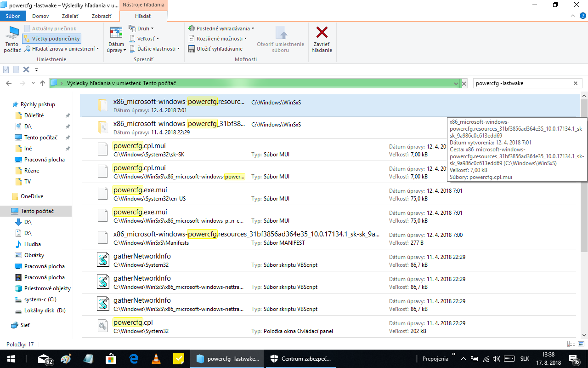Go up one level with the up arrow
The height and width of the screenshot is (368, 588).
43,83
